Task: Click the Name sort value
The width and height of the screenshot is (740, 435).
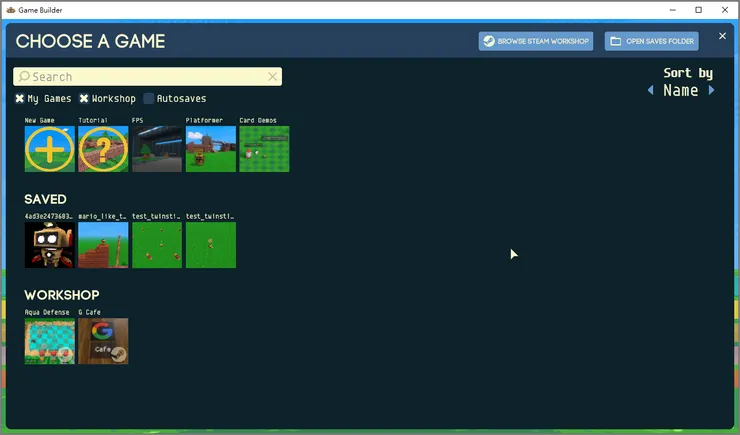Action: [681, 90]
